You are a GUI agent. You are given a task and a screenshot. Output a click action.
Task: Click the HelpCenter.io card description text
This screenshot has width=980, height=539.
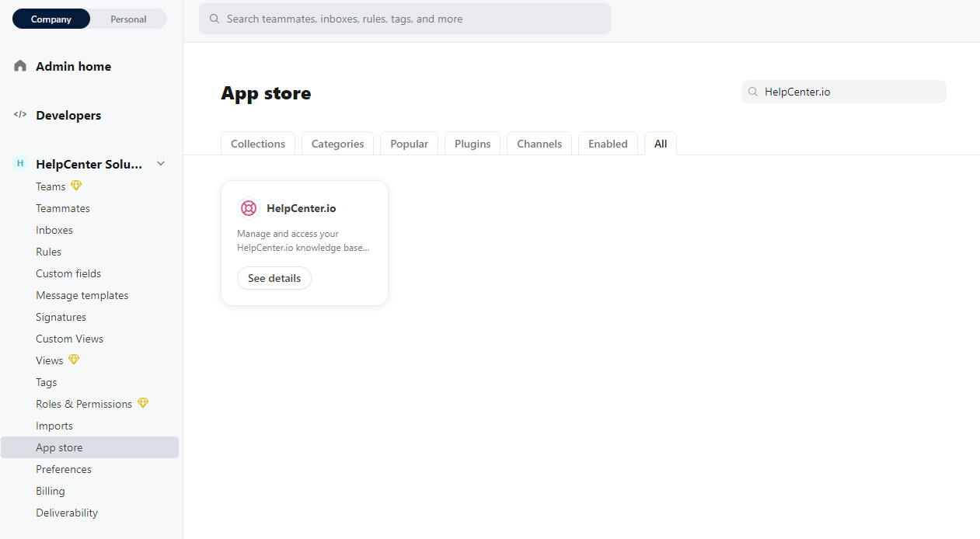pos(303,241)
